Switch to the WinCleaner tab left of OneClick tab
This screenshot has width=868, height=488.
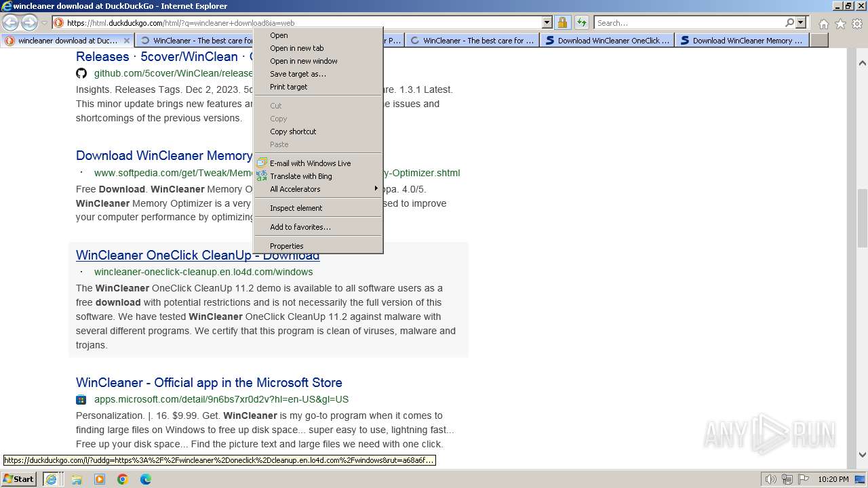pyautogui.click(x=473, y=41)
